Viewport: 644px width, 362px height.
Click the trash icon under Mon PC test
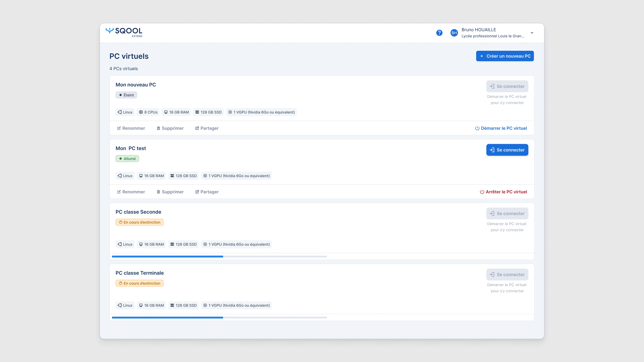159,192
